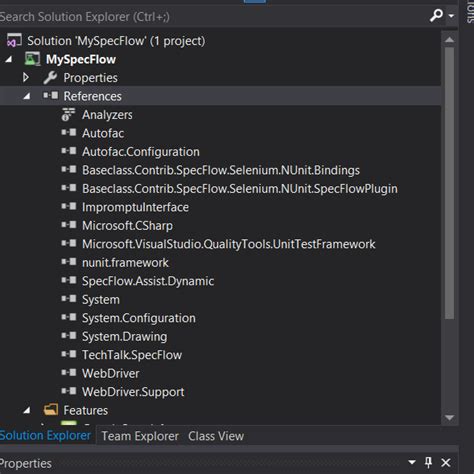The height and width of the screenshot is (474, 474).
Task: Click the ImpromptuInterface reference icon
Action: pyautogui.click(x=69, y=206)
